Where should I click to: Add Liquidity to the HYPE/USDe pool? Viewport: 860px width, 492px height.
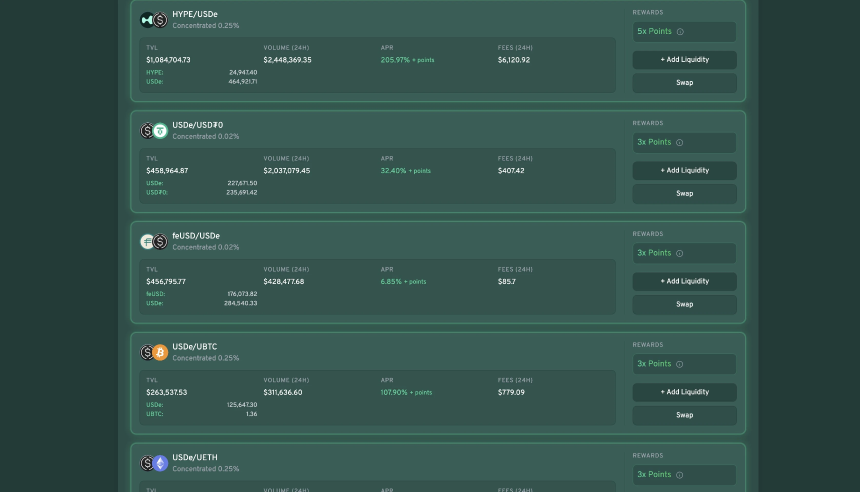pyautogui.click(x=684, y=60)
